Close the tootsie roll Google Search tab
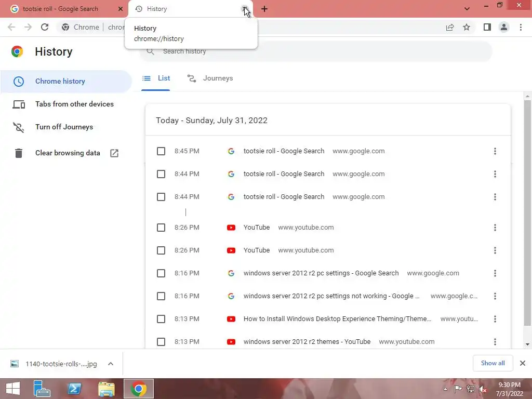The height and width of the screenshot is (399, 532). coord(121,9)
